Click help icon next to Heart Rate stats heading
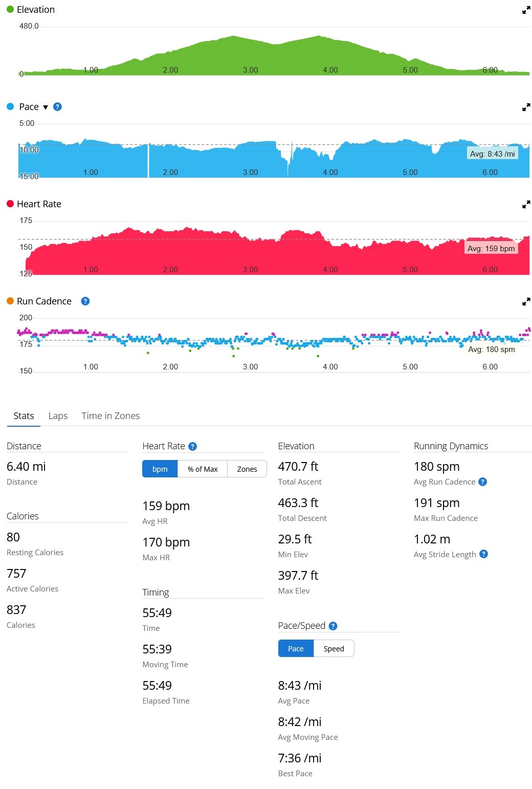 [192, 447]
